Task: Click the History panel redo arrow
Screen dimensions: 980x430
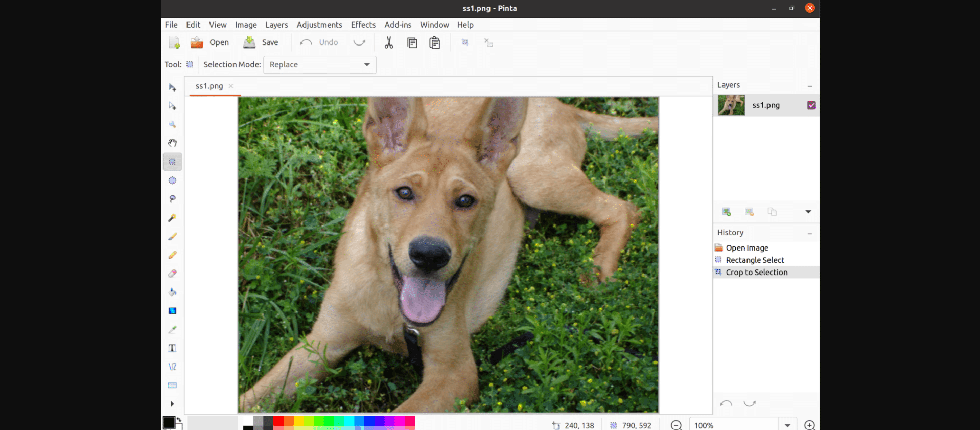Action: 750,403
